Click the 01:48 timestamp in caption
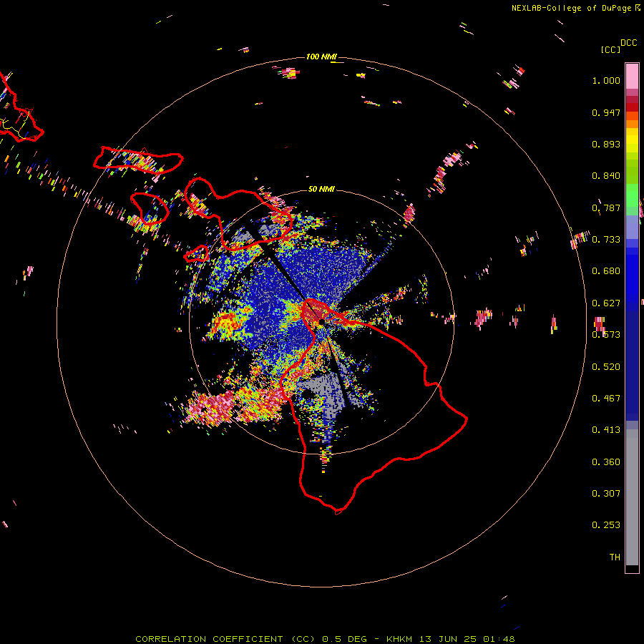Image resolution: width=644 pixels, height=644 pixels. 499,639
